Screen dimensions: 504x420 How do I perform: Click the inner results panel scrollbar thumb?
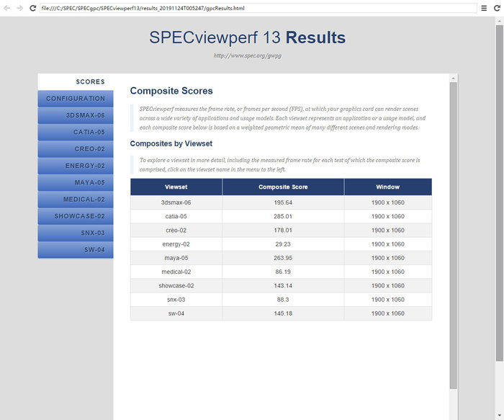453,236
